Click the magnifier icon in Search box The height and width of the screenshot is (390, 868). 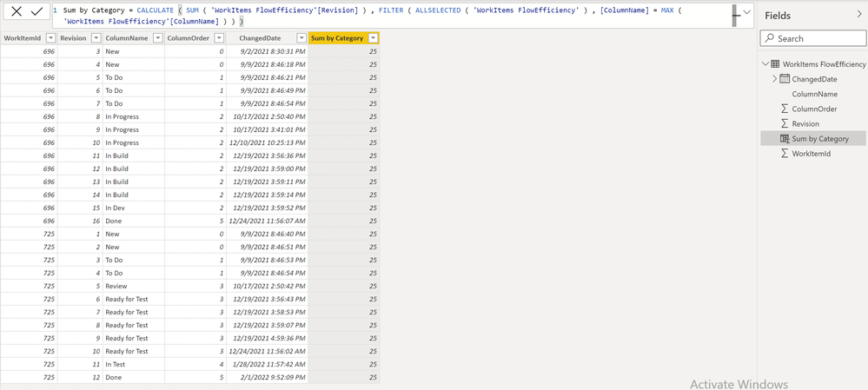pyautogui.click(x=770, y=38)
